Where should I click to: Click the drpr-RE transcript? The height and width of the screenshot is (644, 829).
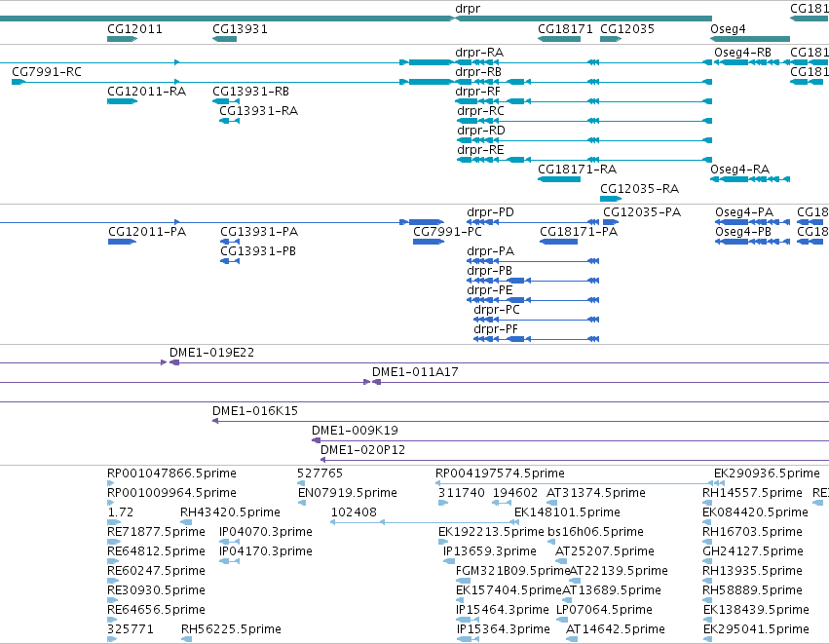[x=584, y=160]
